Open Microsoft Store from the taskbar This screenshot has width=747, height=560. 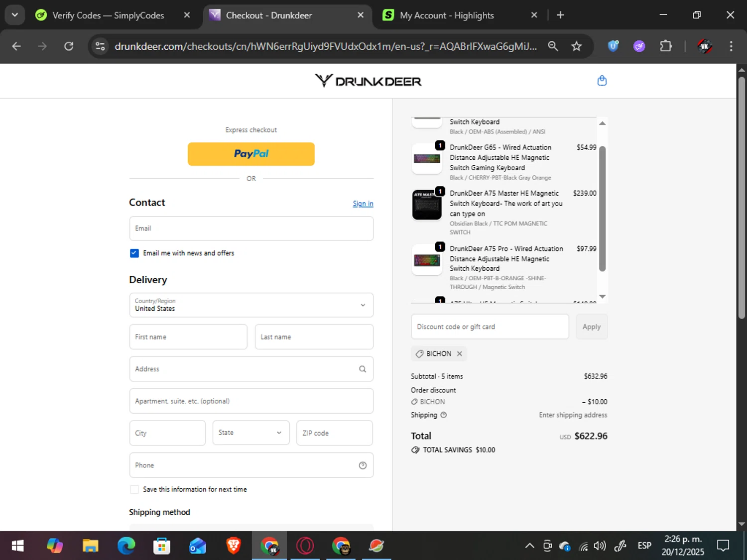162,546
